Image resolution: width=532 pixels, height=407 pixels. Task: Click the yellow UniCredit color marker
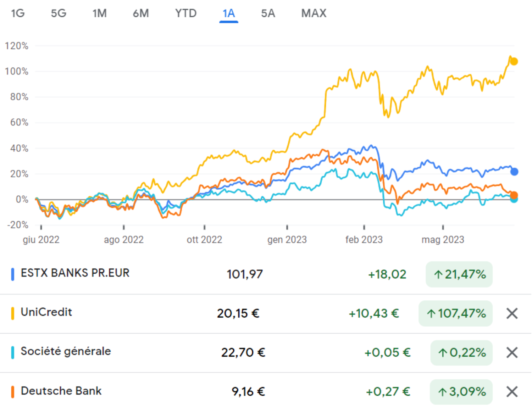(13, 313)
